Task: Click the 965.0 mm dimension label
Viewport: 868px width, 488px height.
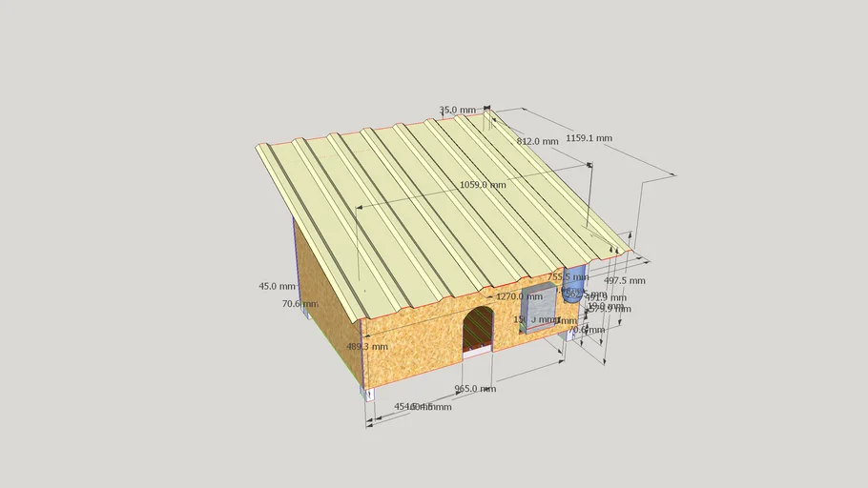Action: coord(475,389)
